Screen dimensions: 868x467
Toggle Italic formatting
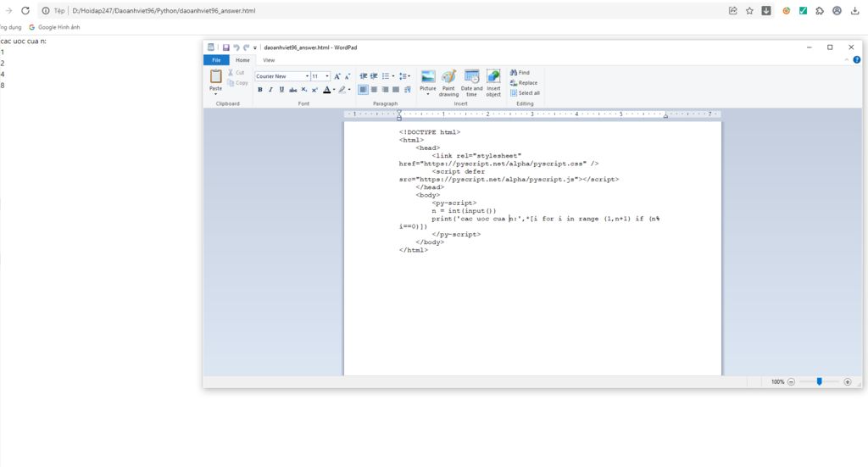(x=270, y=90)
